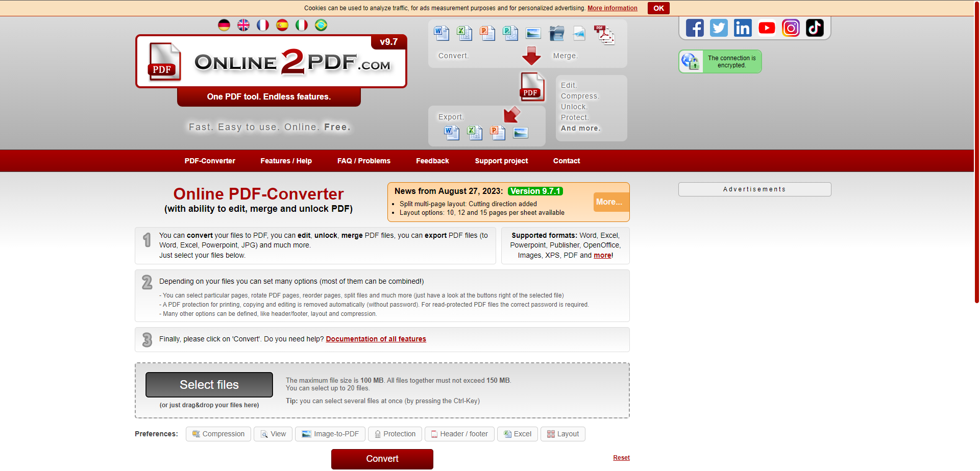The width and height of the screenshot is (980, 471).
Task: Select the French flag language icon
Action: click(263, 25)
